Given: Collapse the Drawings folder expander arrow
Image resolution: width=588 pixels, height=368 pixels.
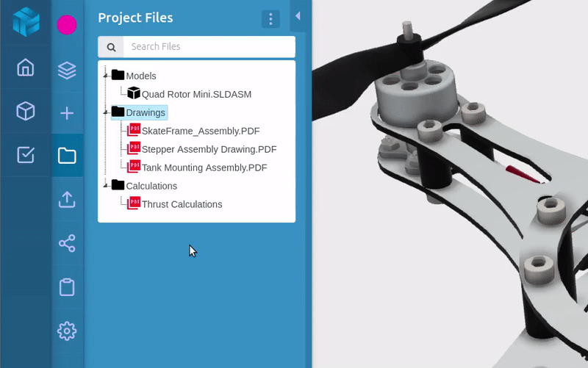Looking at the screenshot, I should (x=105, y=112).
